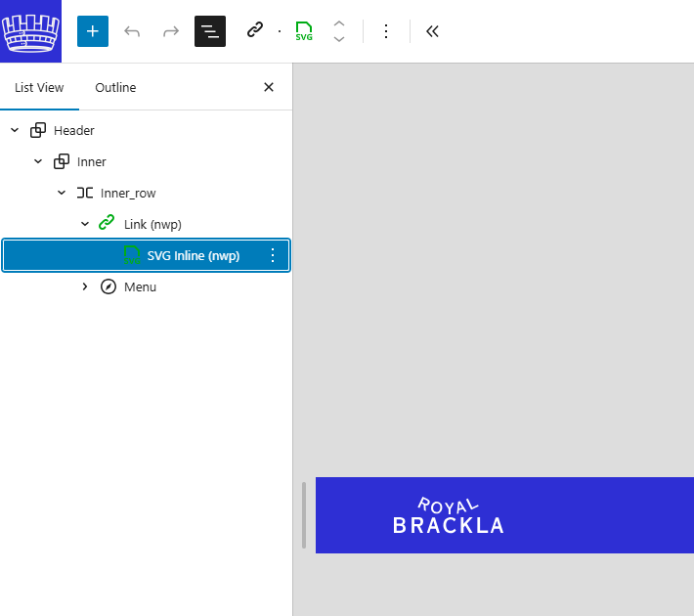Click the crown site logo icon
This screenshot has height=616, width=694.
[x=31, y=31]
